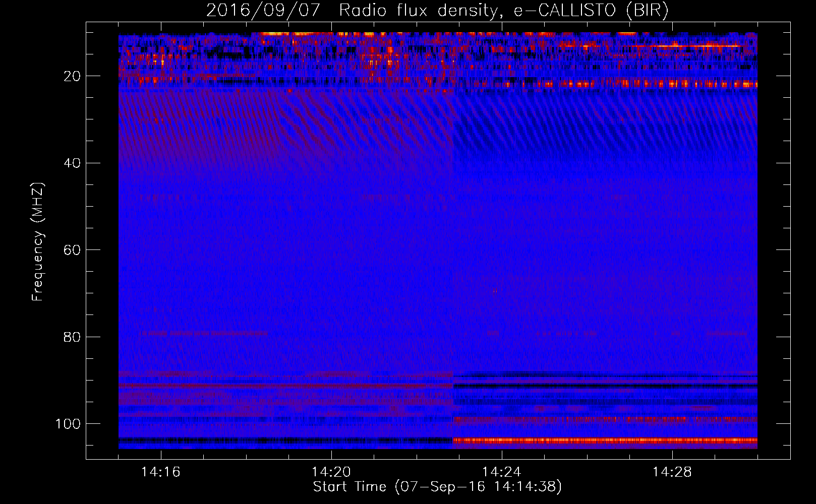Click the small red spot near 70 MHz at 14:24
This screenshot has height=504, width=816.
click(x=495, y=290)
